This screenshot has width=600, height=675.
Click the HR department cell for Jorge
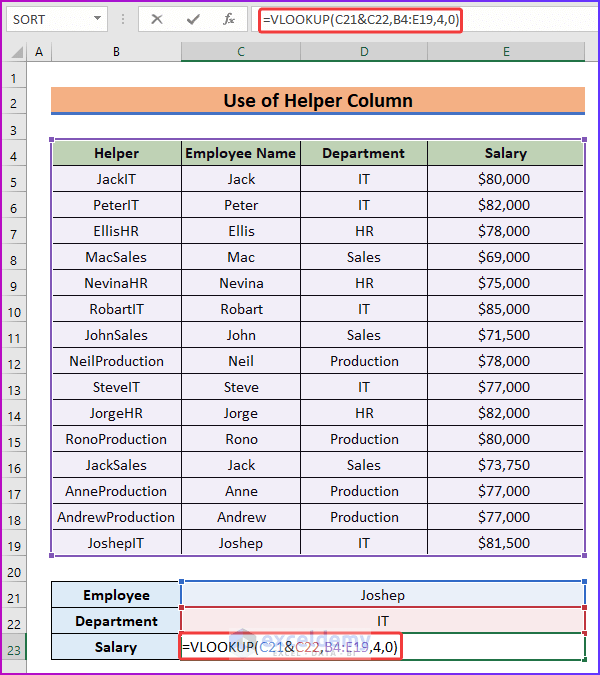[x=364, y=413]
